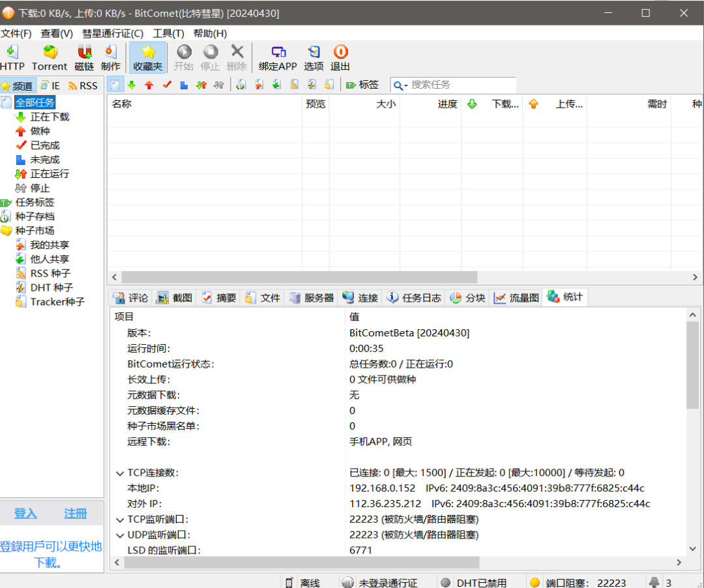Click gray arrows stopped filter in small toolbar

(x=218, y=85)
